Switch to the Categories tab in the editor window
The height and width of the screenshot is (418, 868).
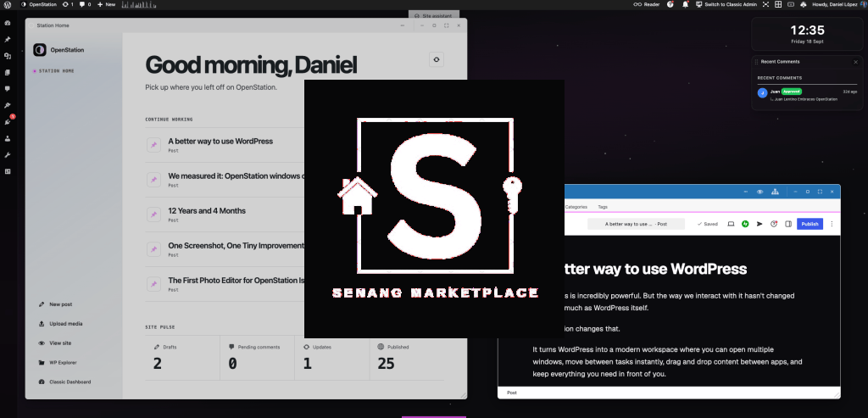(x=576, y=207)
